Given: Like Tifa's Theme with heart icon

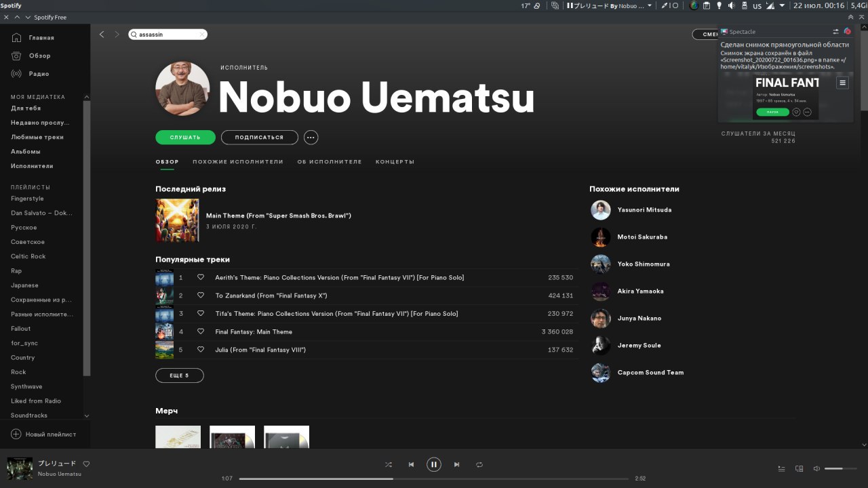Looking at the screenshot, I should click(201, 314).
